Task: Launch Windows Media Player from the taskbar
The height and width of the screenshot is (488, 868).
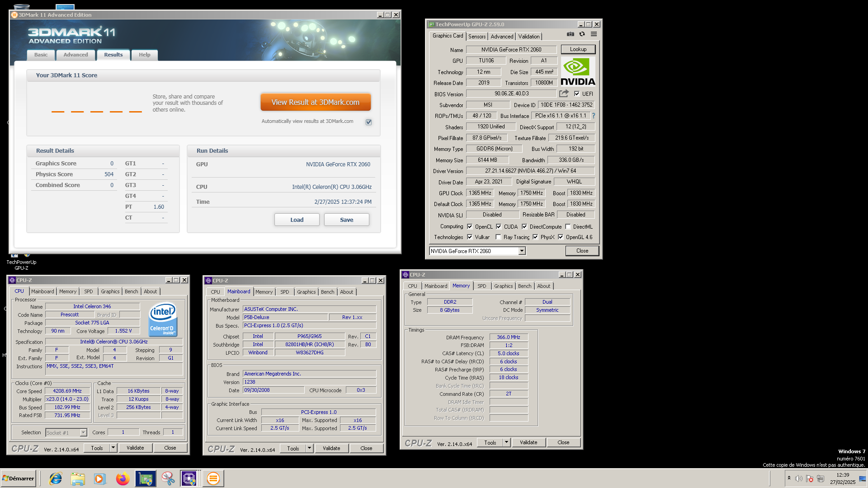Action: click(x=99, y=479)
